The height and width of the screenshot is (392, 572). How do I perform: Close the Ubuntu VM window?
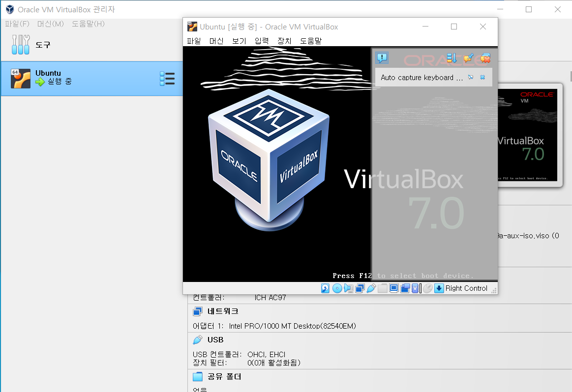pyautogui.click(x=482, y=27)
